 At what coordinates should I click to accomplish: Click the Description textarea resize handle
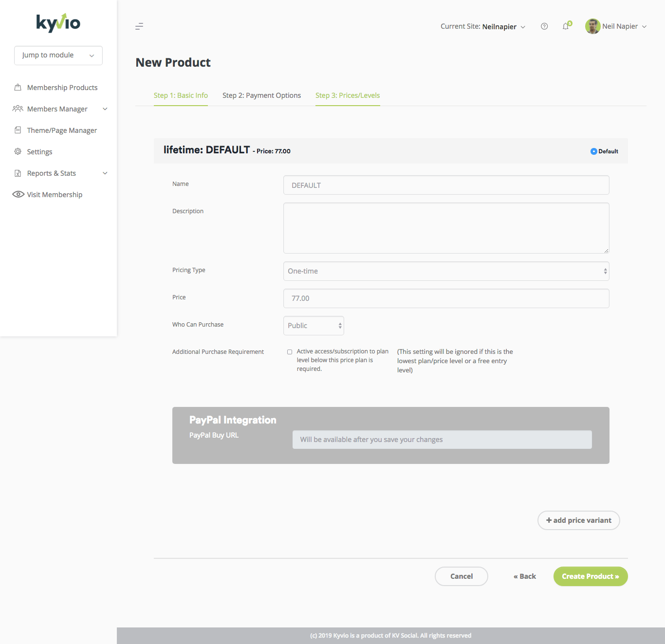[606, 250]
